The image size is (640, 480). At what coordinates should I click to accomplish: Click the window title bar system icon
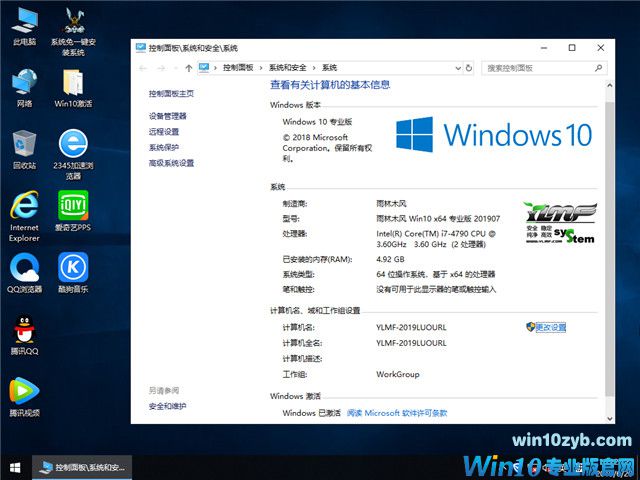(x=141, y=48)
